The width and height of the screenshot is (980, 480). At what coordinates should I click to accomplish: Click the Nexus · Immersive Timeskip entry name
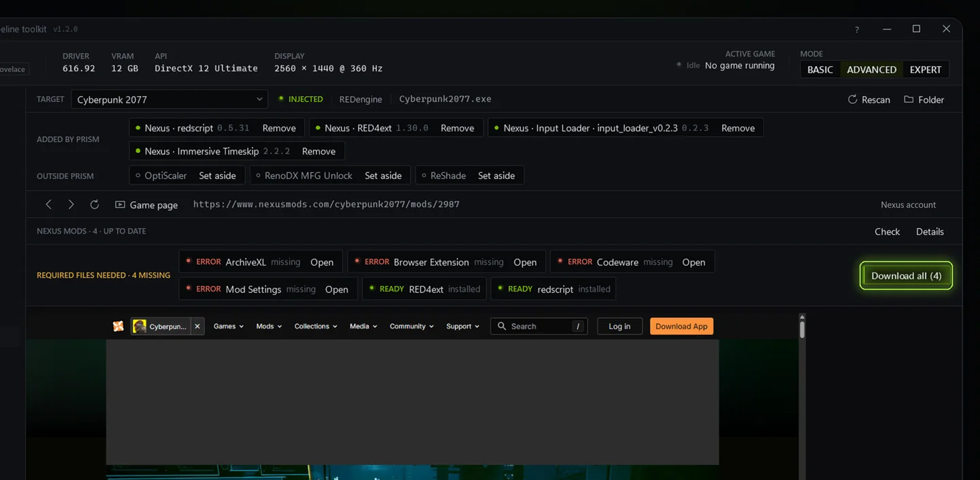click(201, 151)
